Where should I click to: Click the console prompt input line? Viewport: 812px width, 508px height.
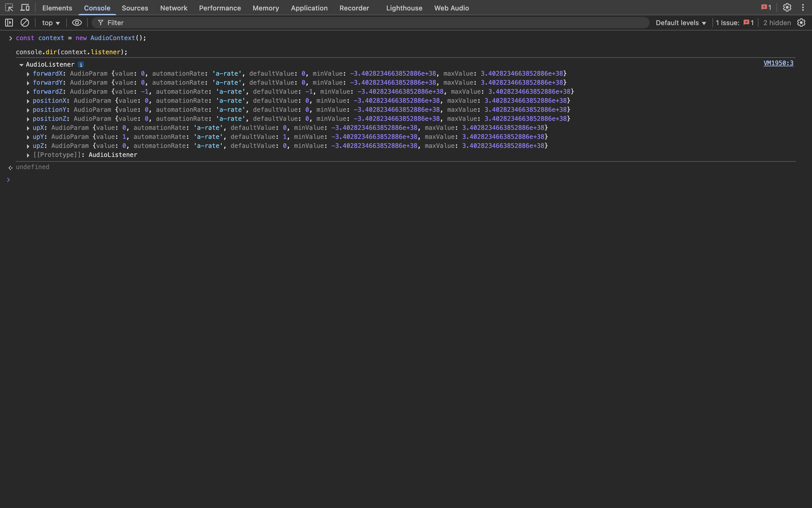tap(406, 180)
